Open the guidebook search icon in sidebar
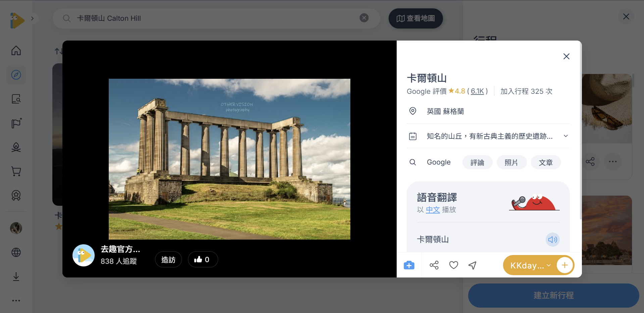The width and height of the screenshot is (644, 313). 16,99
